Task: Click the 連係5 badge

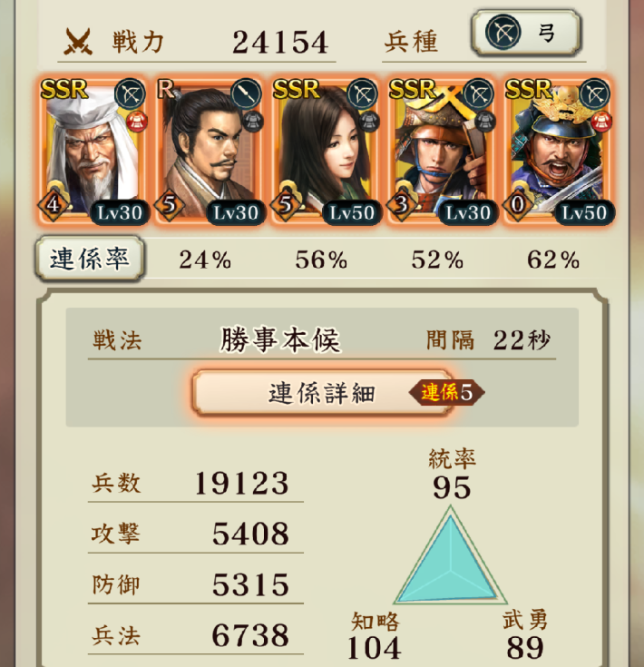Action: 446,392
